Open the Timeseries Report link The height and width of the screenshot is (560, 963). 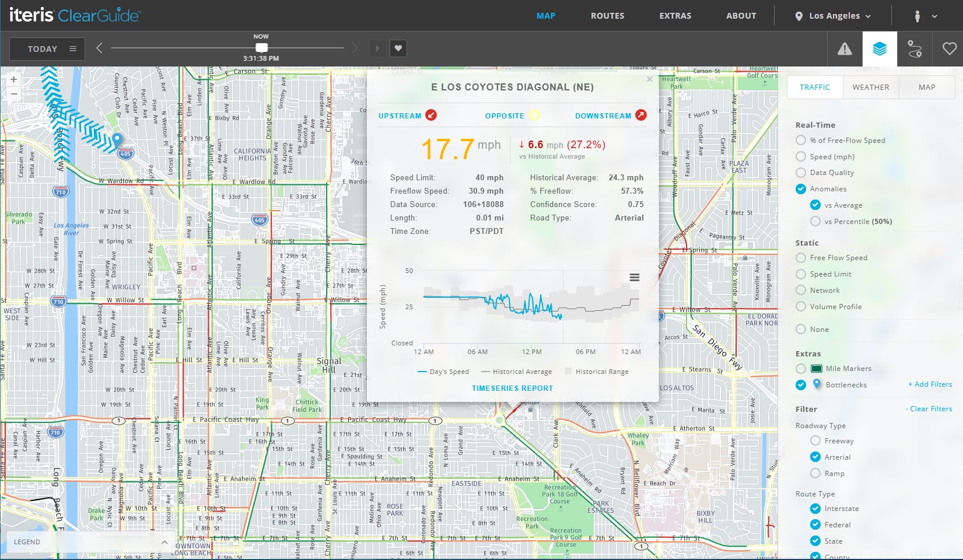pos(512,388)
